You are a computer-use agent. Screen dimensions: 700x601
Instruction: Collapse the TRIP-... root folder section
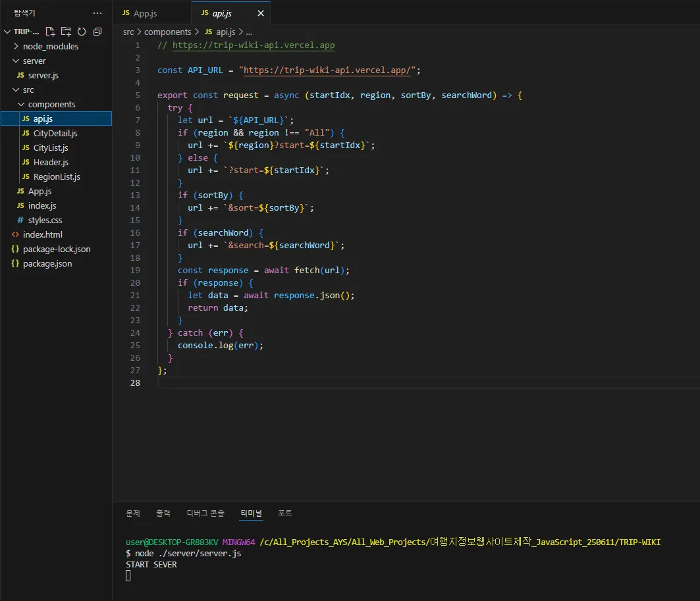(x=22, y=32)
